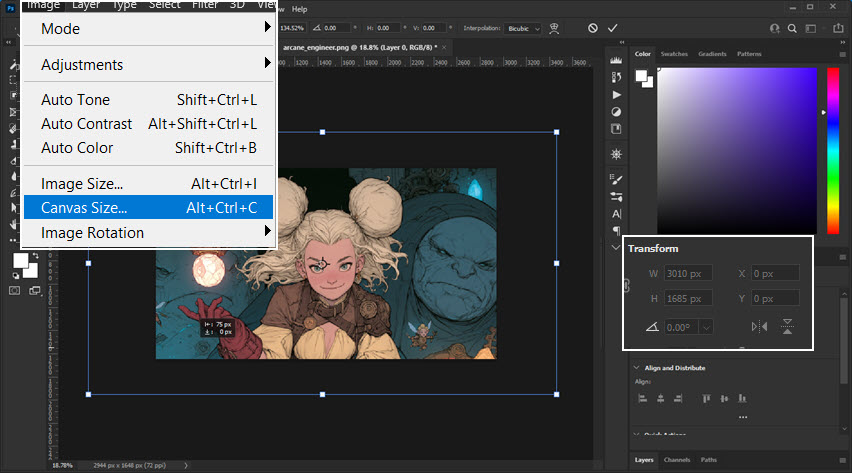852x473 pixels.
Task: Align vertical centers icon
Action: pyautogui.click(x=724, y=399)
